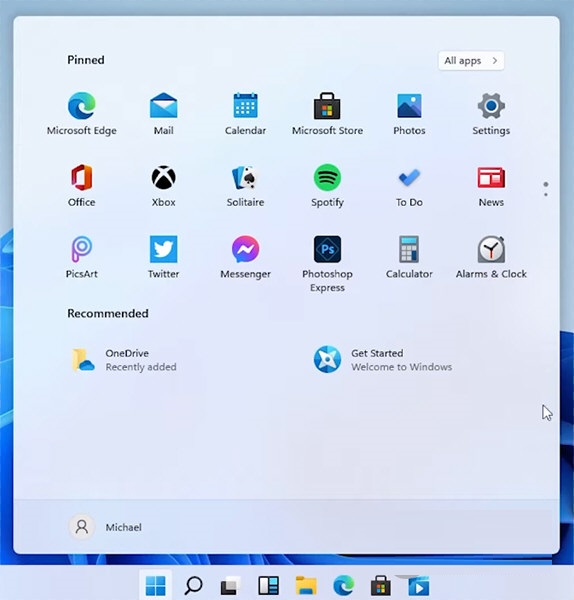Open Messenger
Viewport: 574px width, 600px height.
245,257
